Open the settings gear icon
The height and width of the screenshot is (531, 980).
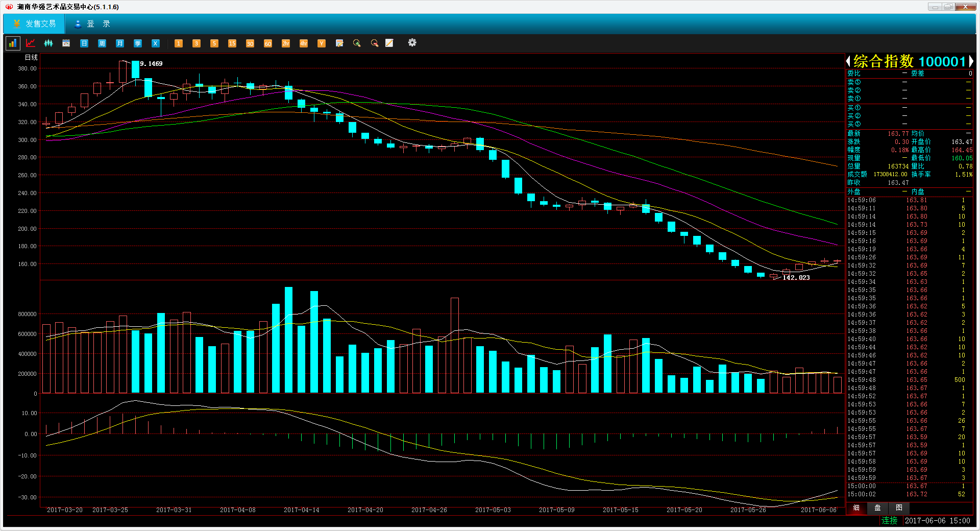[412, 43]
